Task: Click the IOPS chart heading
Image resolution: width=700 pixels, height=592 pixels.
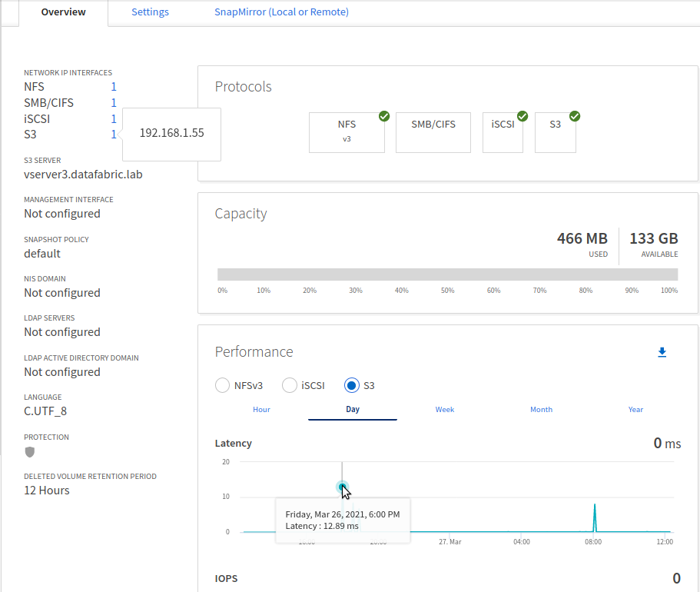Action: tap(227, 578)
